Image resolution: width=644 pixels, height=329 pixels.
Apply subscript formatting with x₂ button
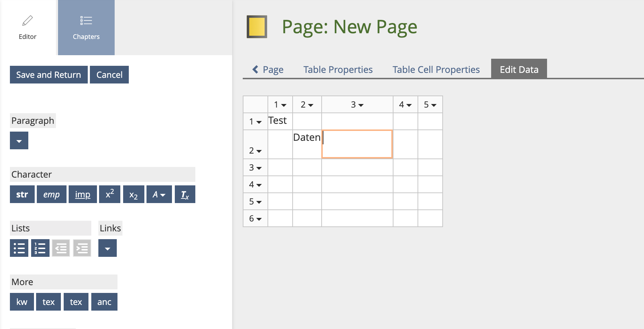(133, 194)
